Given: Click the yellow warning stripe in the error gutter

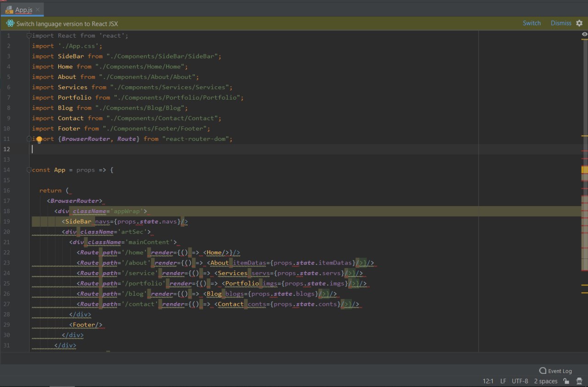Looking at the screenshot, I should [584, 136].
